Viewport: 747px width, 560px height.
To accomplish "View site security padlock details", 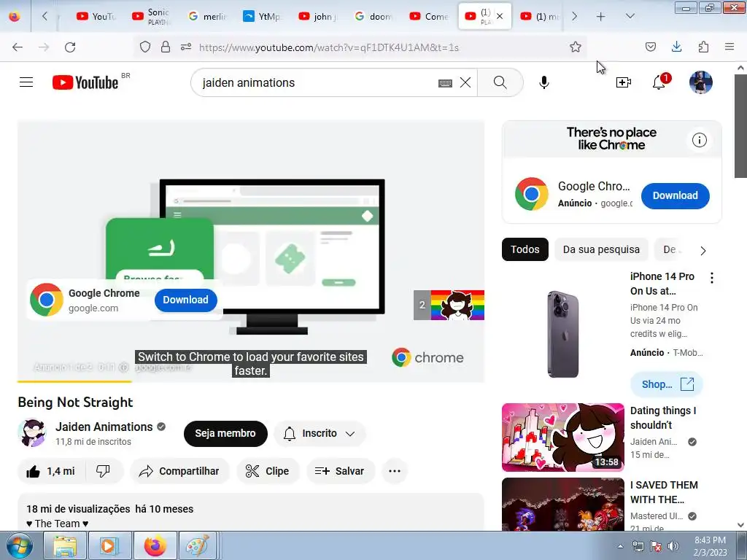I will point(166,47).
